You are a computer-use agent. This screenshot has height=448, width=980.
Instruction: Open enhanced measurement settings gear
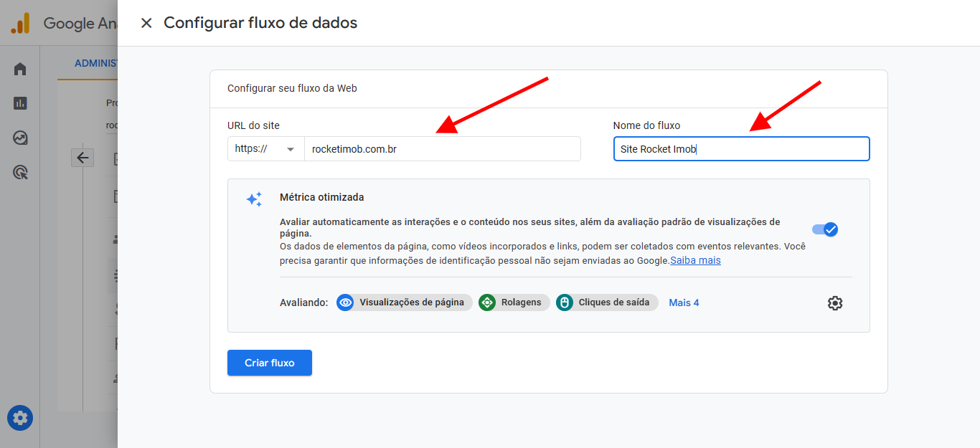click(834, 303)
